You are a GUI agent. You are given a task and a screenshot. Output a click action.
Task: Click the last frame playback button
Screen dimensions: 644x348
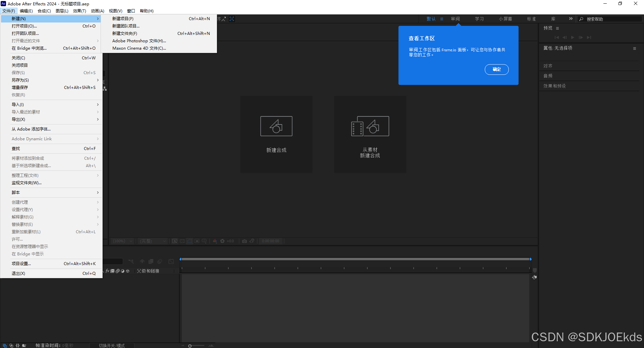[589, 38]
